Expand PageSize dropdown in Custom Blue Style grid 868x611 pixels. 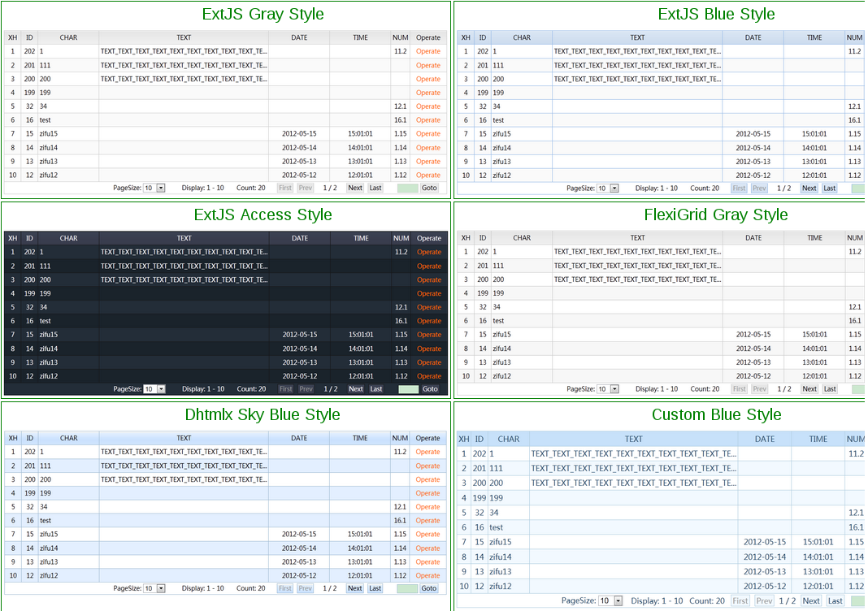tap(618, 601)
